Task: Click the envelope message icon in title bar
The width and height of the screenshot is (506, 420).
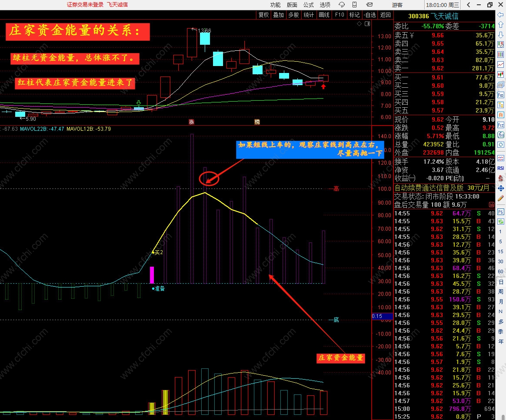Action: point(369,5)
